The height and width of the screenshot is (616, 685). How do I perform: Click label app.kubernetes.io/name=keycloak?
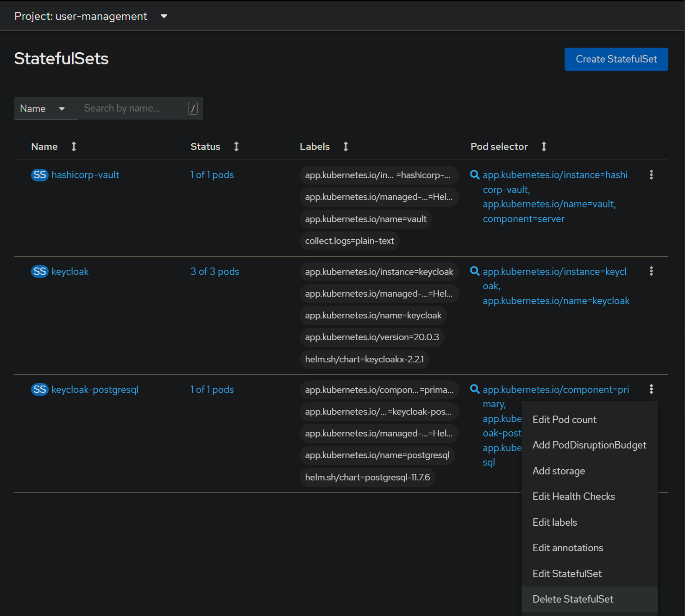tap(373, 316)
